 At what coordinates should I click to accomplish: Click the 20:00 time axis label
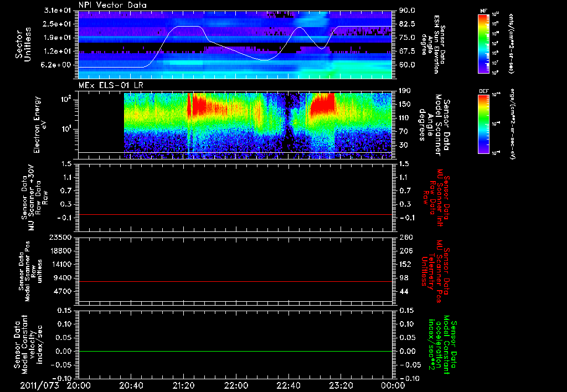tap(79, 385)
